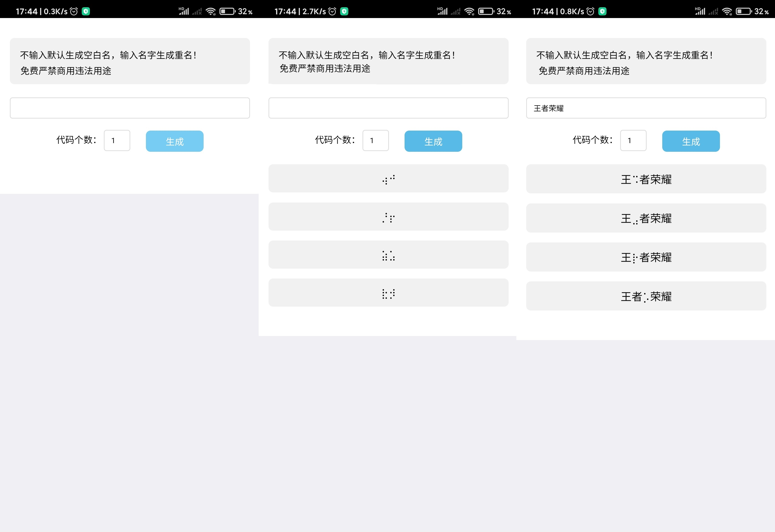Tap alarm clock icon in right phone status bar
This screenshot has height=532, width=775.
(590, 11)
